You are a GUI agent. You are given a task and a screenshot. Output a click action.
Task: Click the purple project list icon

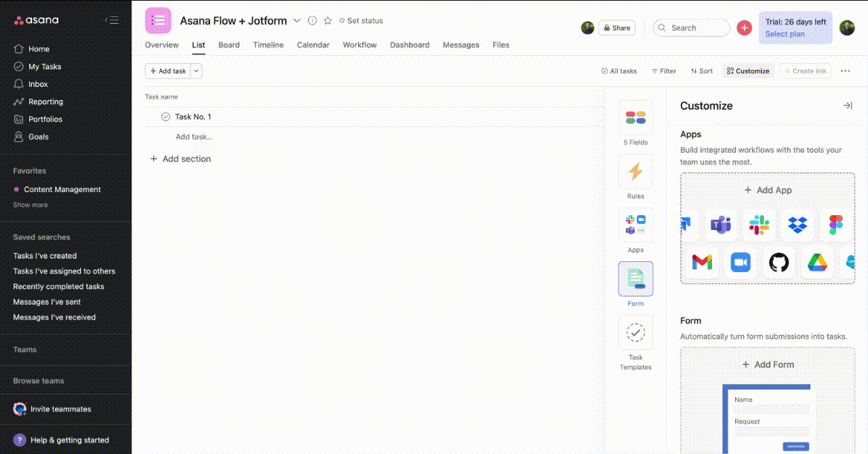tap(158, 20)
